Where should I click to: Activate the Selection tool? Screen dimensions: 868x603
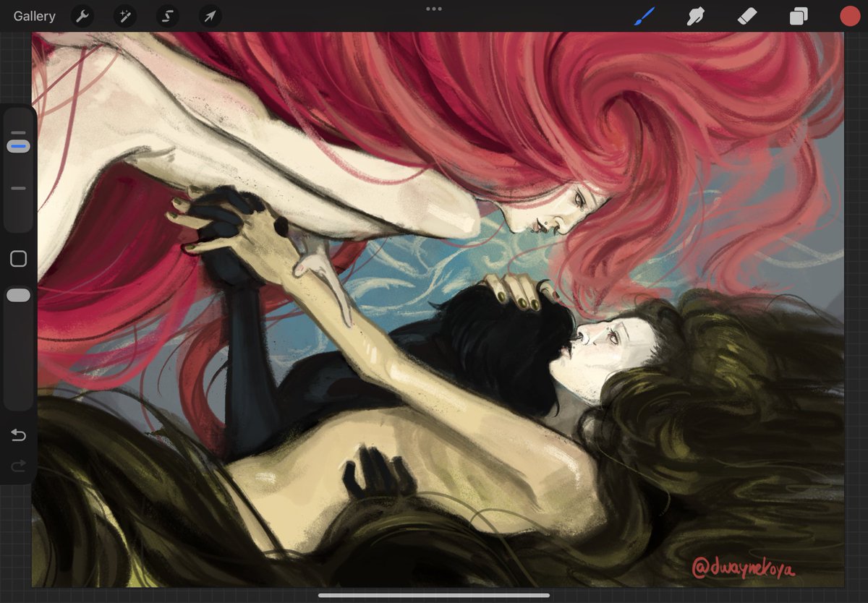pos(168,16)
